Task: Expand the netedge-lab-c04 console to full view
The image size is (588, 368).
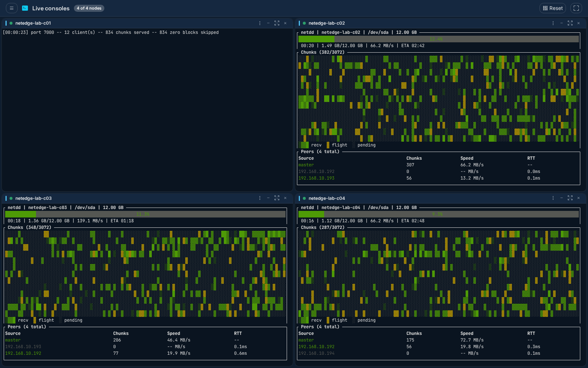Action: click(570, 198)
